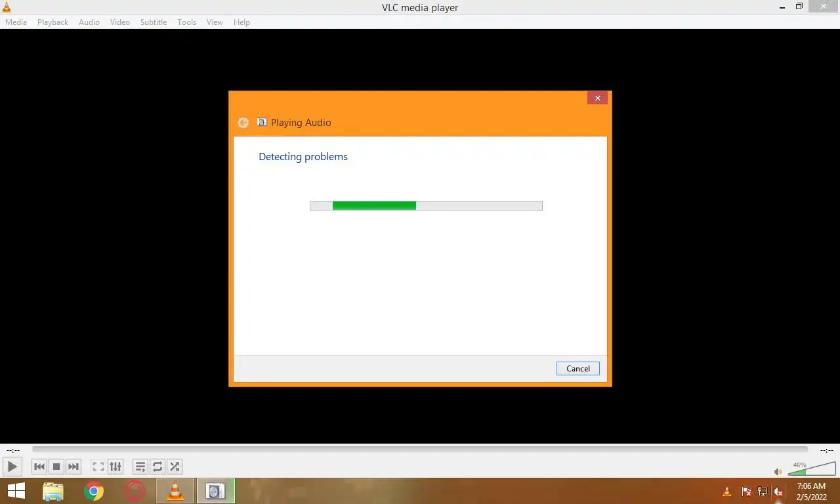
Task: Open network status tray icon
Action: pos(763,492)
